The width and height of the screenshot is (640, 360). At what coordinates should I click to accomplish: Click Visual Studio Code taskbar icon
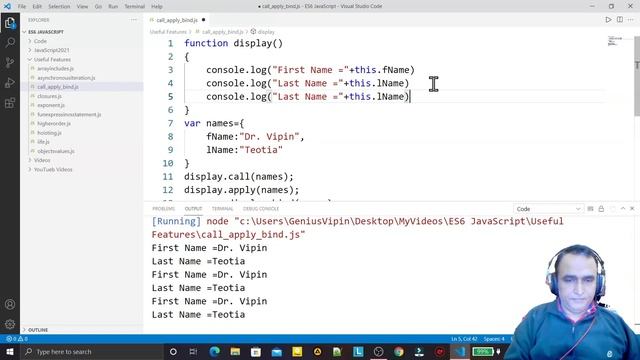[x=460, y=351]
